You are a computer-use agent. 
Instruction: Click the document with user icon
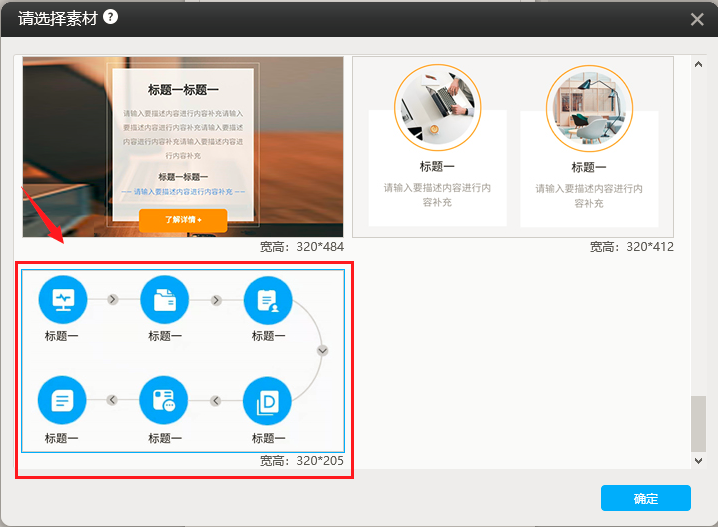click(268, 299)
